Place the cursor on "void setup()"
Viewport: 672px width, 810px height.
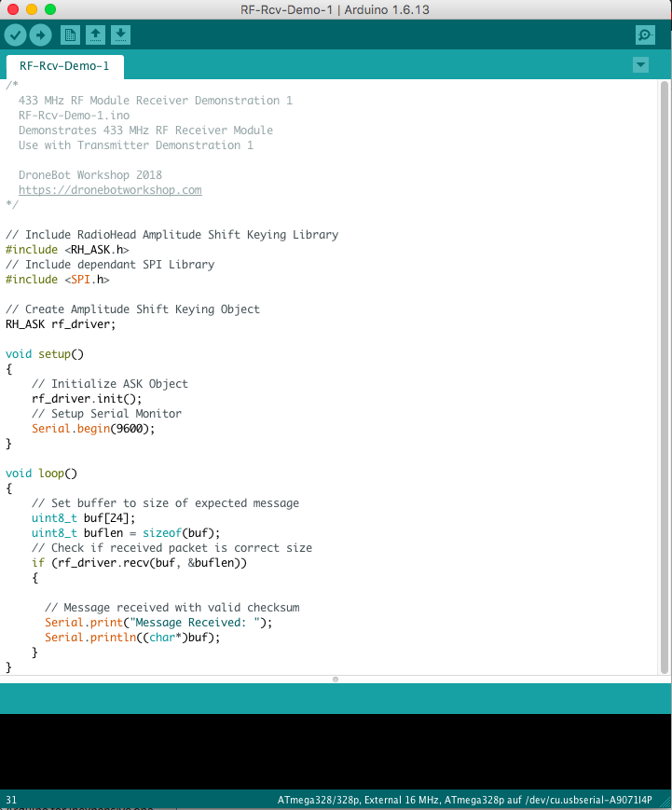point(45,354)
